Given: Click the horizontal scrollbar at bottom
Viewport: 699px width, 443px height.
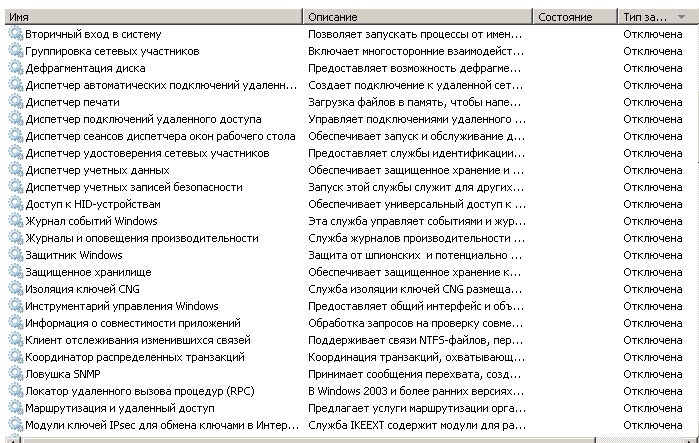Looking at the screenshot, I should click(x=309, y=440).
